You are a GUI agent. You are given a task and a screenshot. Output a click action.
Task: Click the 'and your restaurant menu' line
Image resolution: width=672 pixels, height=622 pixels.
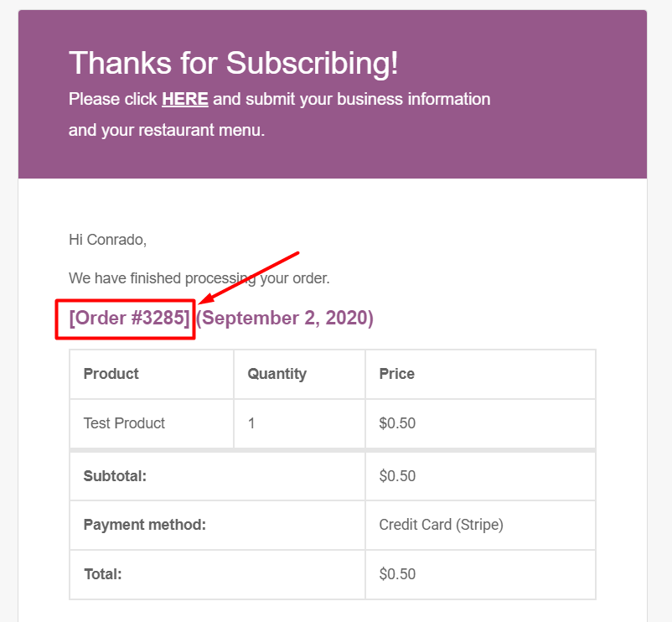166,131
